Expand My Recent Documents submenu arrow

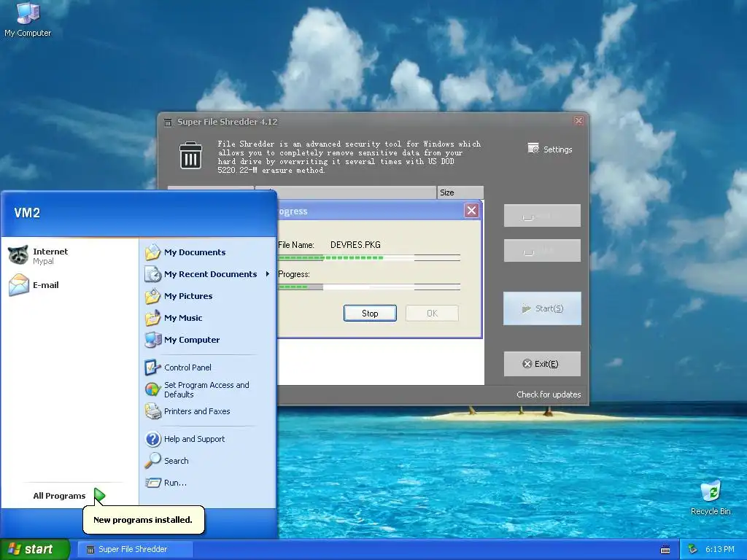tap(267, 274)
